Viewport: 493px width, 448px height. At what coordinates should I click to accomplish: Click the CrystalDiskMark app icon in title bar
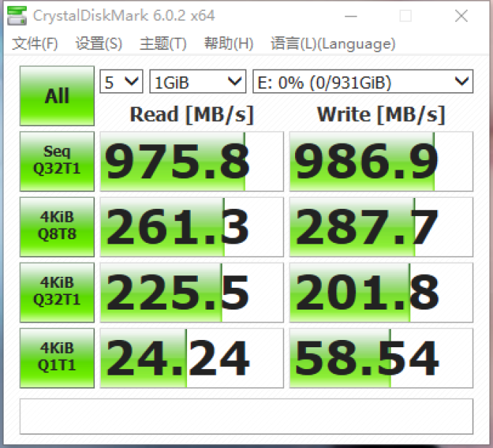[17, 15]
